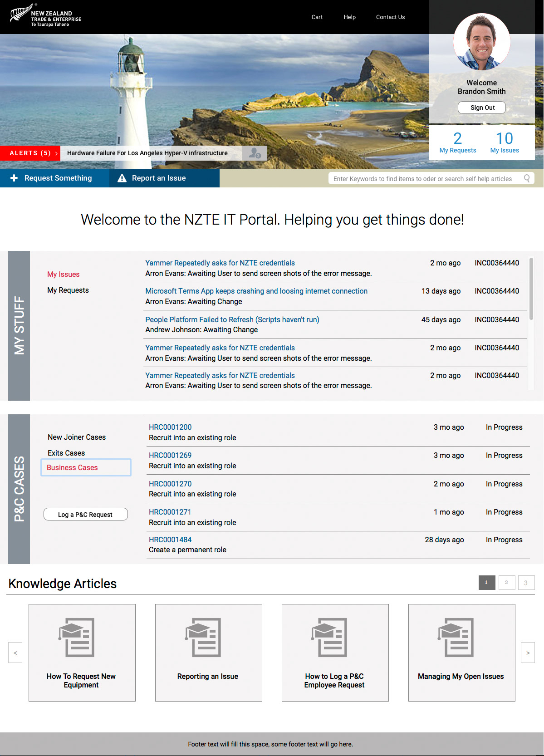Viewport: 544px width, 756px height.
Task: Go to knowledge articles page 2
Action: 506,583
